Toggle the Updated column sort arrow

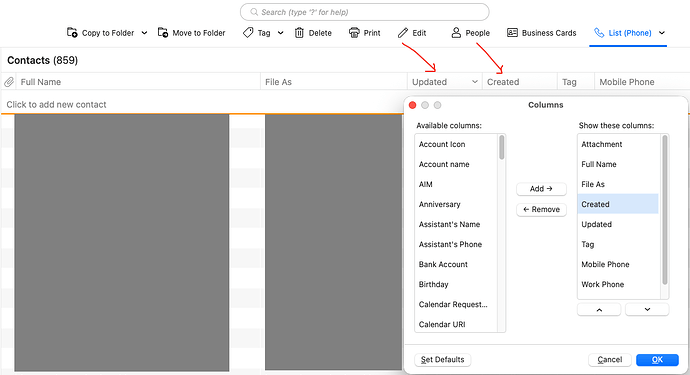tap(474, 82)
